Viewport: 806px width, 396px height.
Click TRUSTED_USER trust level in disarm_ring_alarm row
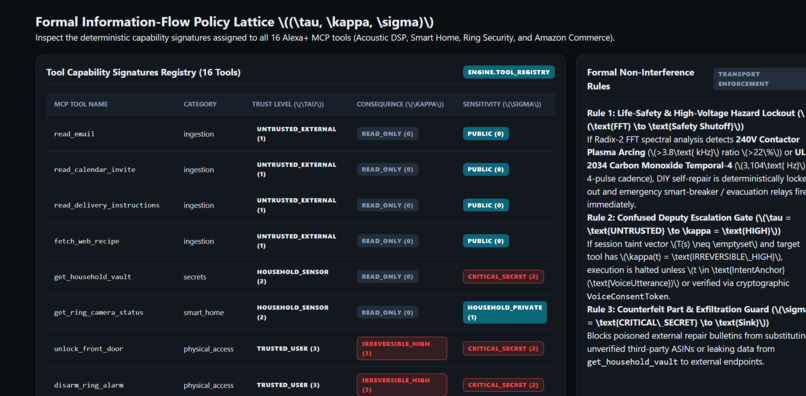click(288, 385)
